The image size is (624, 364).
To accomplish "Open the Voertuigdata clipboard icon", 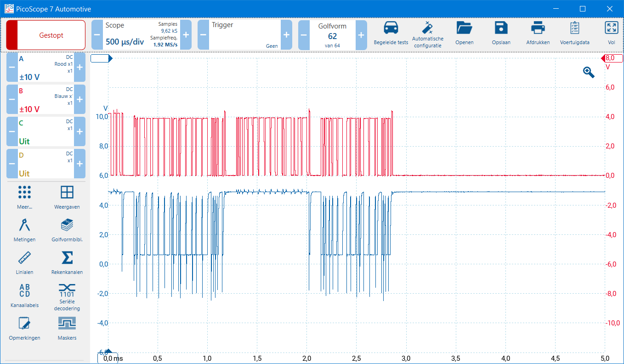I will click(574, 28).
